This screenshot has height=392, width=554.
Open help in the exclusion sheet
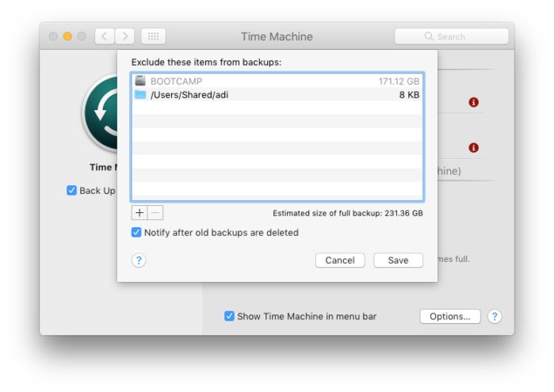click(x=139, y=261)
